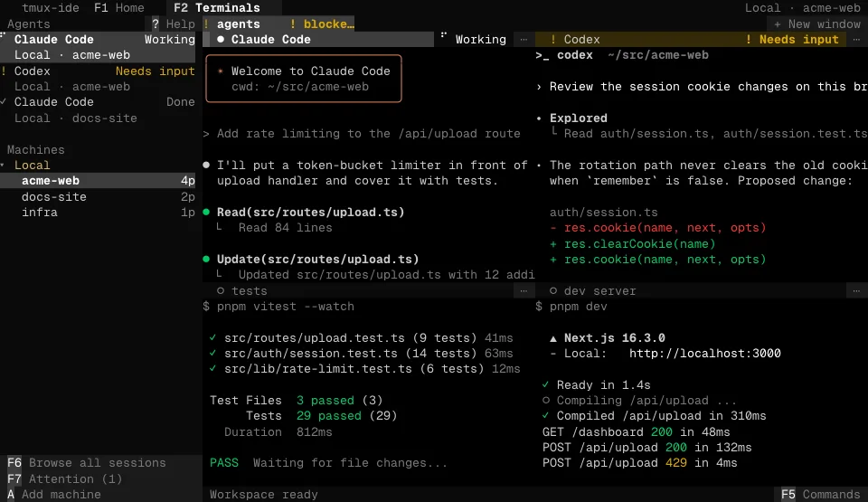Select the Working Claude Code agent in sidebar

tap(98, 47)
